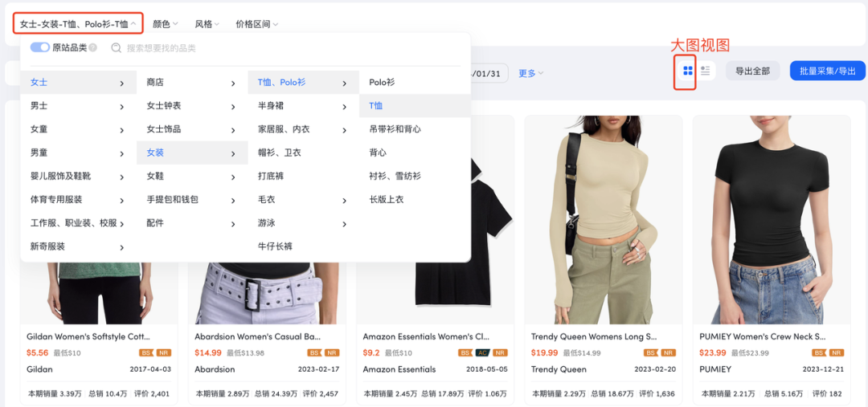
Task: Click $23.99 price on PUMIEY card
Action: point(713,352)
